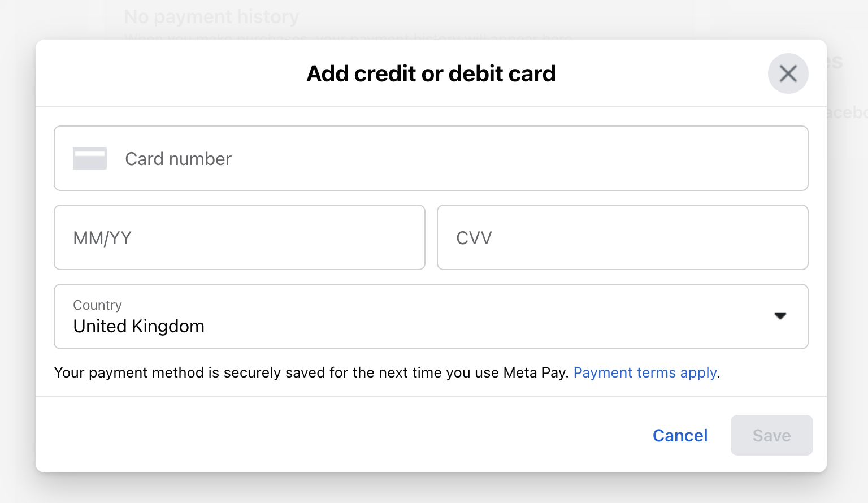Click the dimmed 'No payment history' heading
Image resolution: width=868 pixels, height=503 pixels.
(x=211, y=17)
